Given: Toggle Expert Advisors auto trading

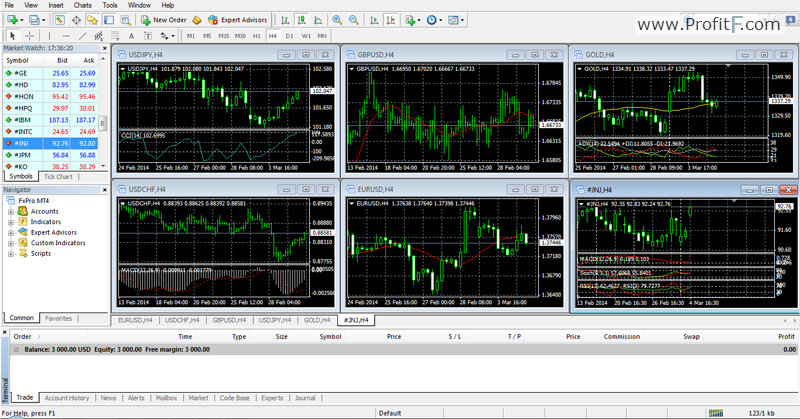Looking at the screenshot, I should (238, 20).
